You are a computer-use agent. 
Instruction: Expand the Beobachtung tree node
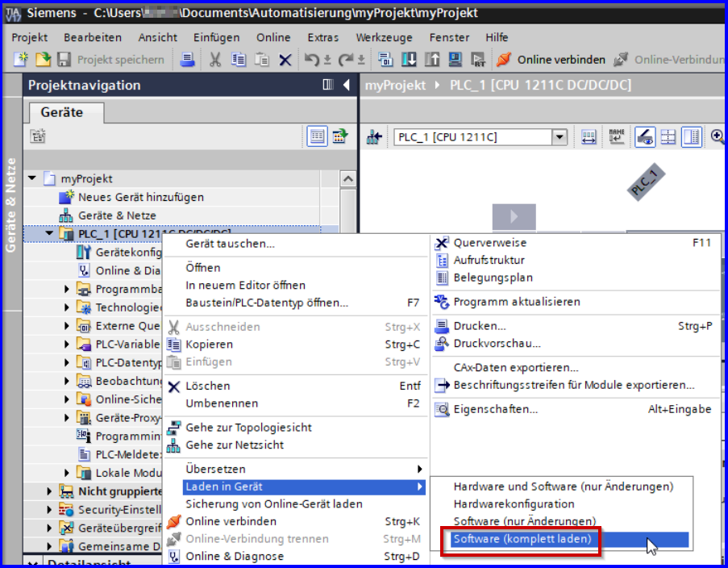[x=66, y=381]
